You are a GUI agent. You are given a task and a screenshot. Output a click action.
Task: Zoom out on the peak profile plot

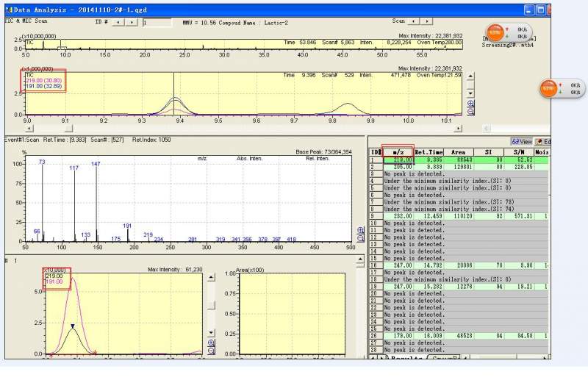212,351
